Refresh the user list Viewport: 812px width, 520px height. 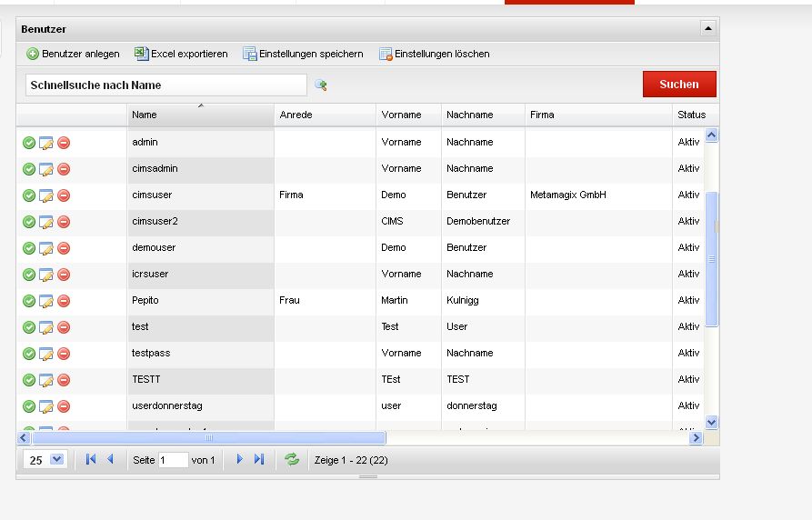pyautogui.click(x=292, y=459)
